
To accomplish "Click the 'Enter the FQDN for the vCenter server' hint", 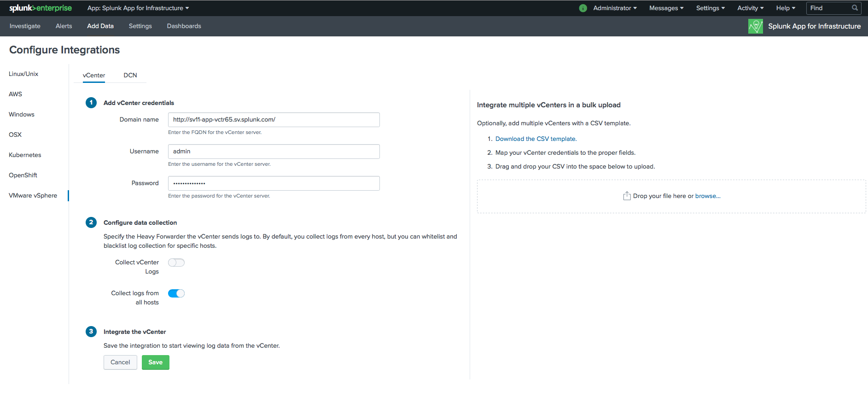I will tap(215, 132).
